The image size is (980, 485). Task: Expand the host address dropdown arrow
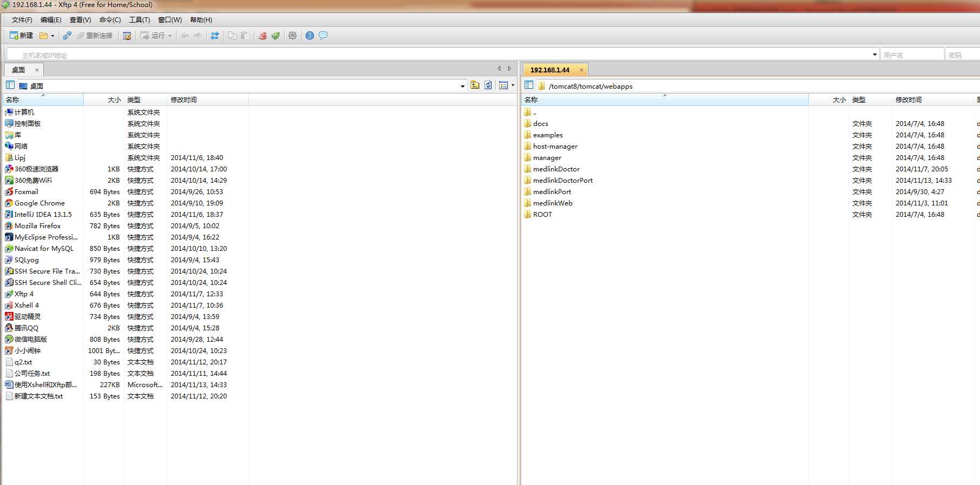click(875, 55)
